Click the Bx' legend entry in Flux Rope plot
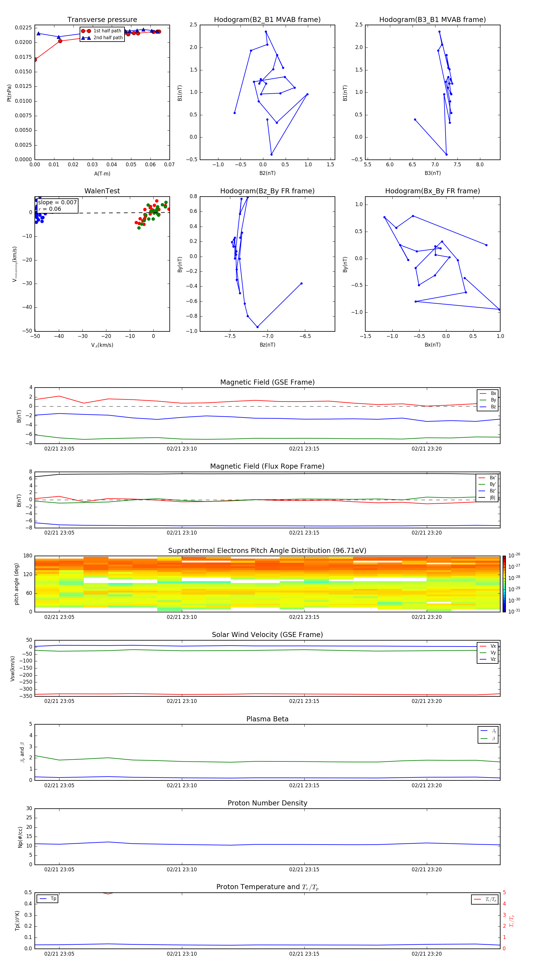The height and width of the screenshot is (980, 535). point(487,478)
